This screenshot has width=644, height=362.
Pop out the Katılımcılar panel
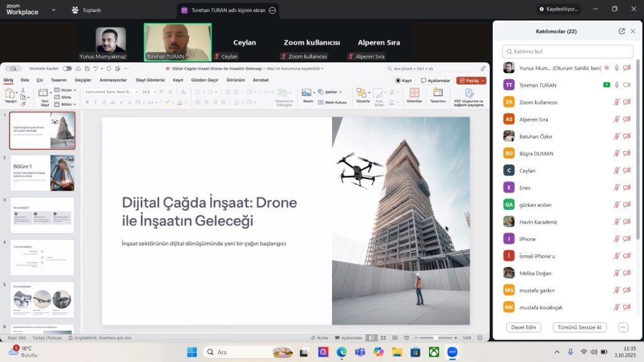(622, 31)
